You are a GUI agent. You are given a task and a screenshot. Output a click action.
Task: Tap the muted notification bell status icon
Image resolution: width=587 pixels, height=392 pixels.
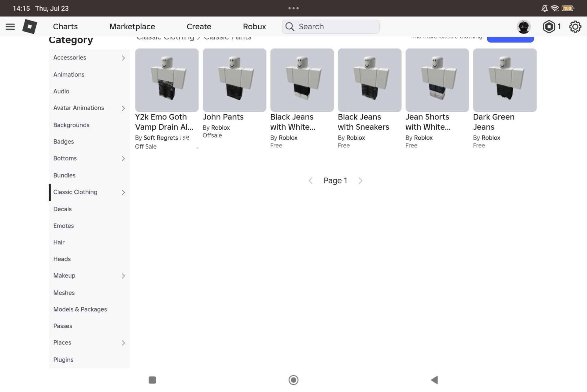[x=545, y=8]
